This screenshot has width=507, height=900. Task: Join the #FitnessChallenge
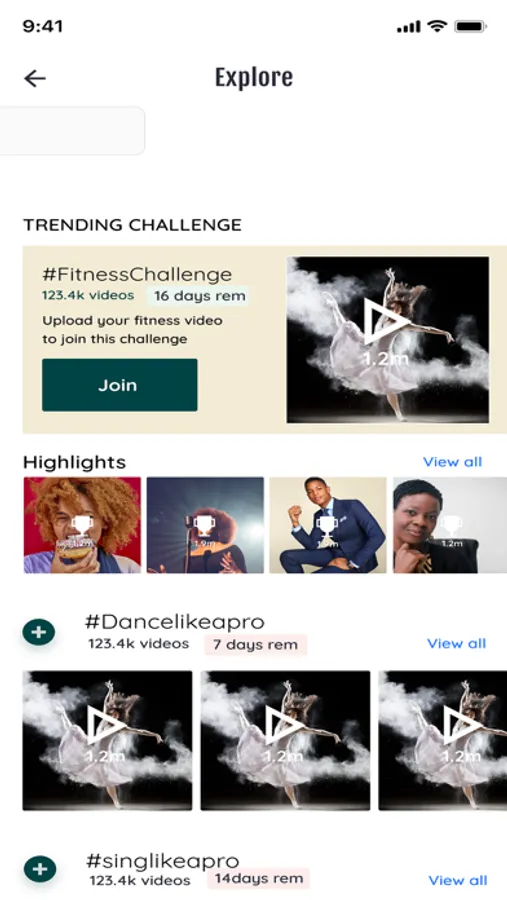(x=119, y=385)
